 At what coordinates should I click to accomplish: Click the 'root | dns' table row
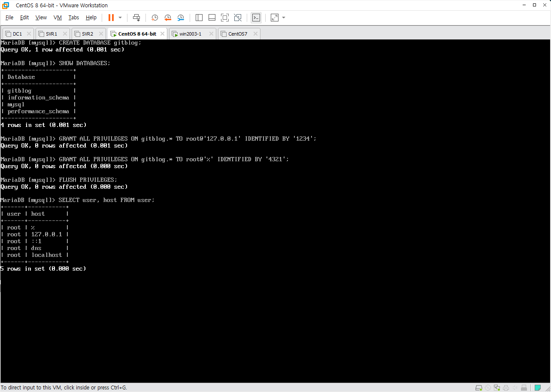(x=35, y=248)
